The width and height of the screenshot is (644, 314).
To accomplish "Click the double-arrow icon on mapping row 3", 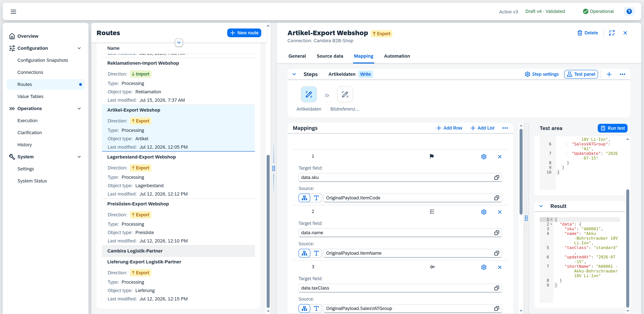I will click(x=432, y=267).
